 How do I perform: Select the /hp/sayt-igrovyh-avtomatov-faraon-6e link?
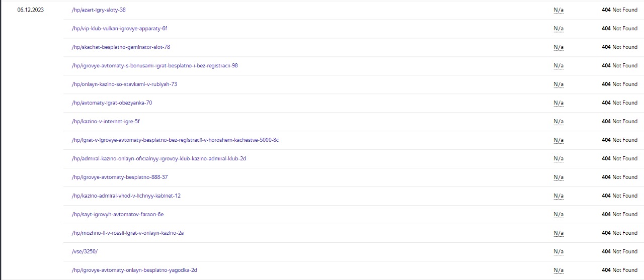(x=118, y=215)
